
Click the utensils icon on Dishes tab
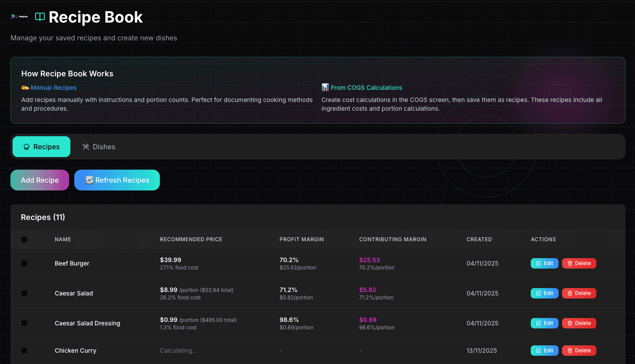pos(86,147)
